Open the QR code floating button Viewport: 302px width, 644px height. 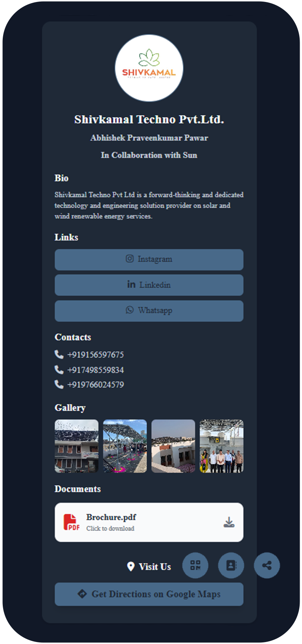[x=195, y=565]
